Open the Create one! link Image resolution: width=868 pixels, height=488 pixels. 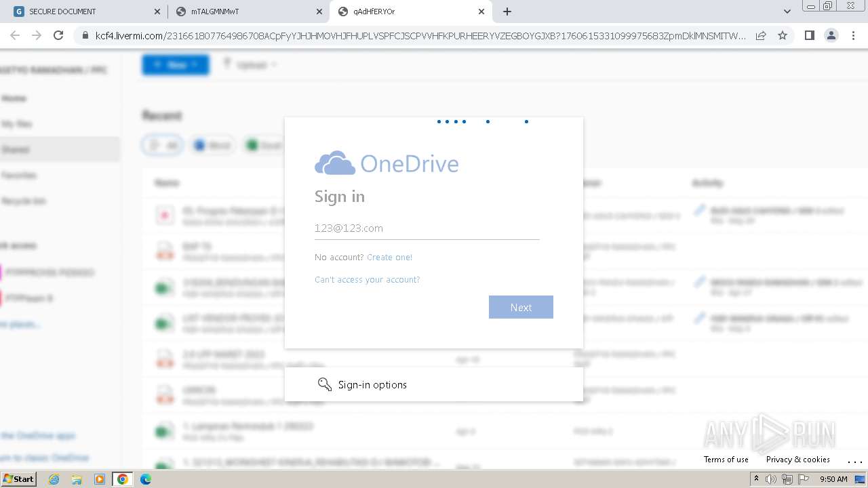tap(389, 257)
